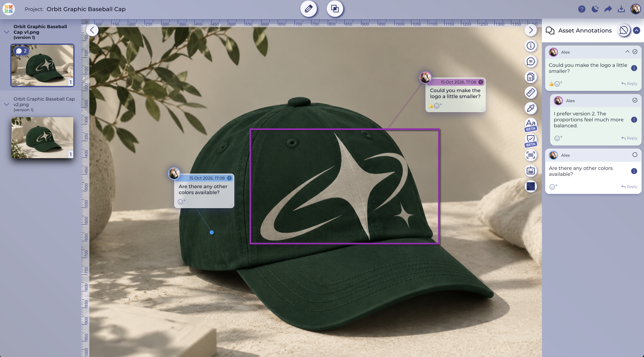Click canvas annotation 'Could you make the logo a little smaller?'

point(455,93)
